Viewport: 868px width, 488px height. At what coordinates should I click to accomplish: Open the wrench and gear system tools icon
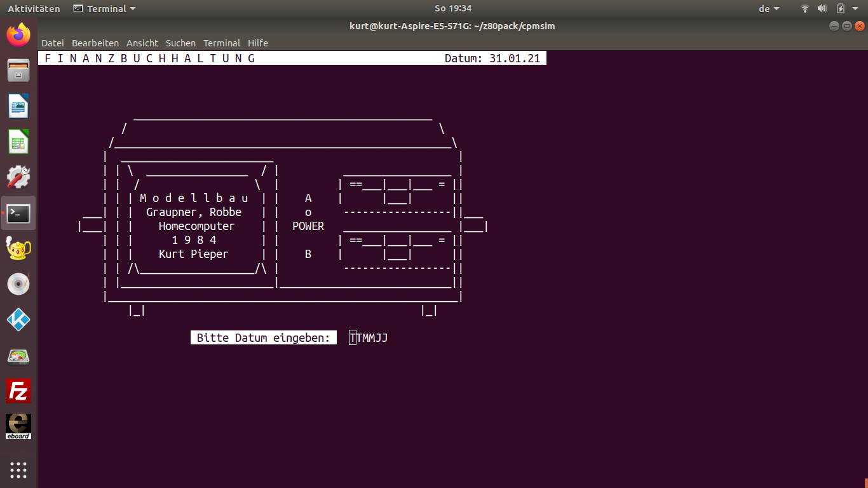point(18,177)
